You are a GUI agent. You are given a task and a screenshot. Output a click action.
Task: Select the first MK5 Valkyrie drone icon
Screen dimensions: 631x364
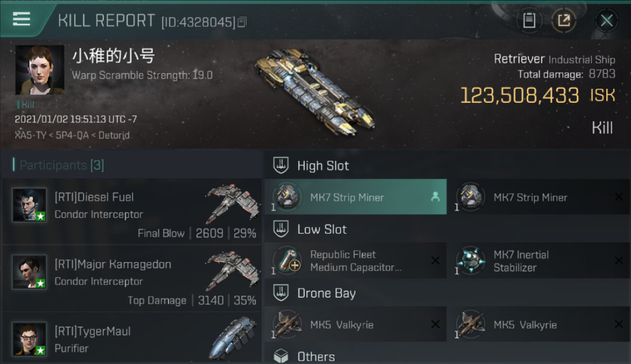pos(287,324)
